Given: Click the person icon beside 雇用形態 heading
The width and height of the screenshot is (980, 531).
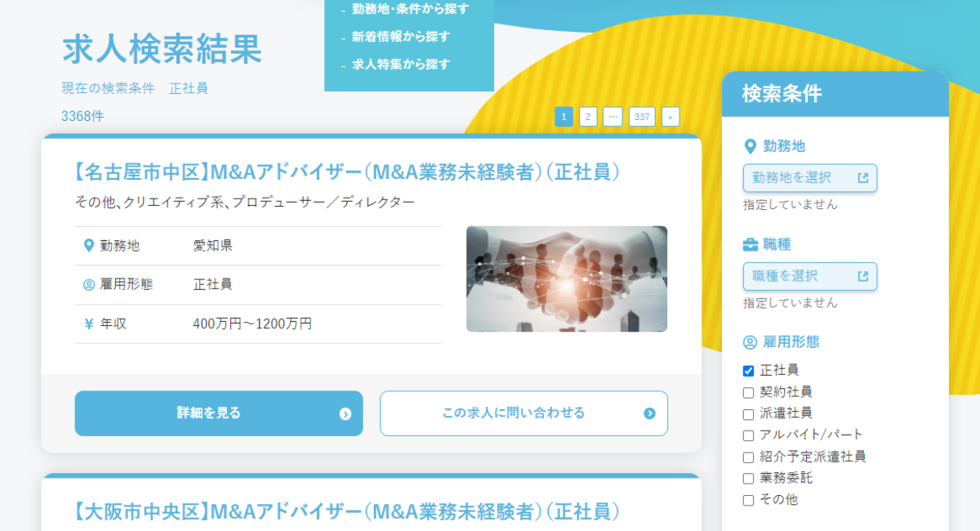Looking at the screenshot, I should tap(748, 341).
